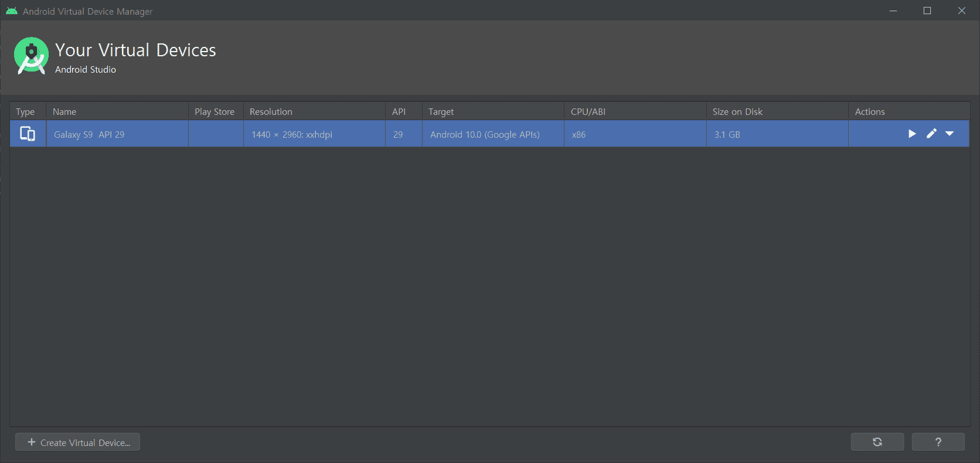Open help with the question mark button

click(x=938, y=442)
